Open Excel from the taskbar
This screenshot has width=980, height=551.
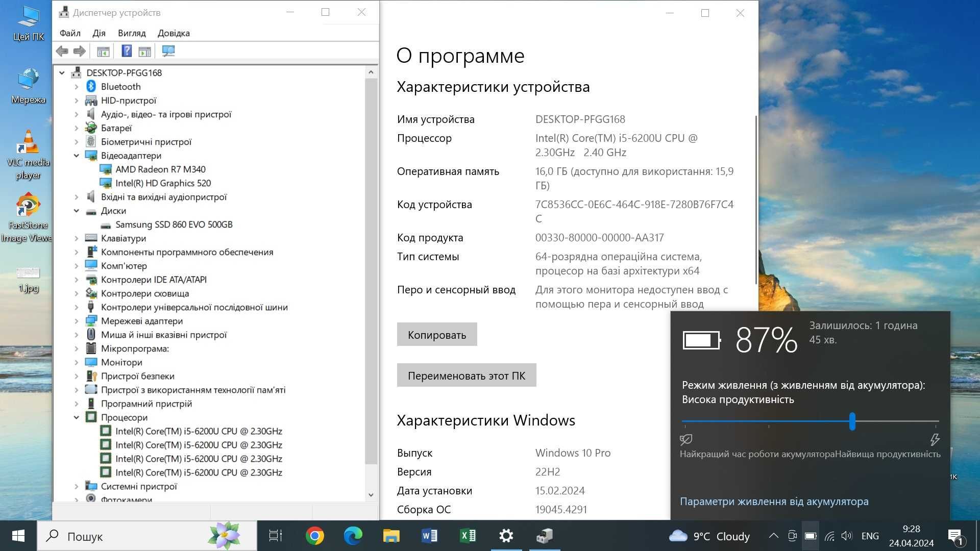tap(468, 536)
